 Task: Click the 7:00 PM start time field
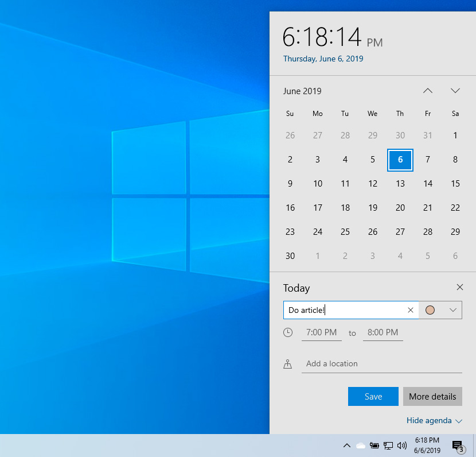[x=321, y=332]
